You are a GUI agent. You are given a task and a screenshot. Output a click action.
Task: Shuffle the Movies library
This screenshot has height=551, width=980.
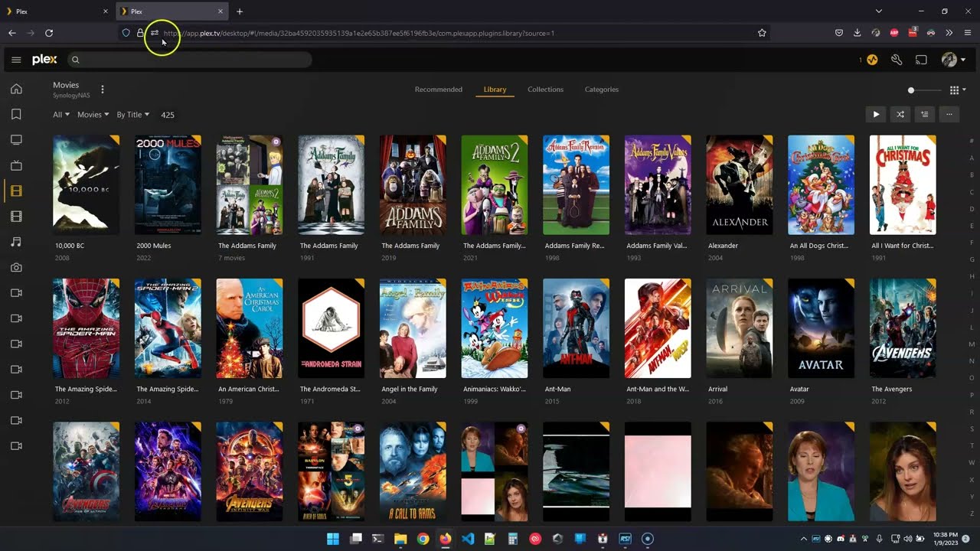[900, 115]
